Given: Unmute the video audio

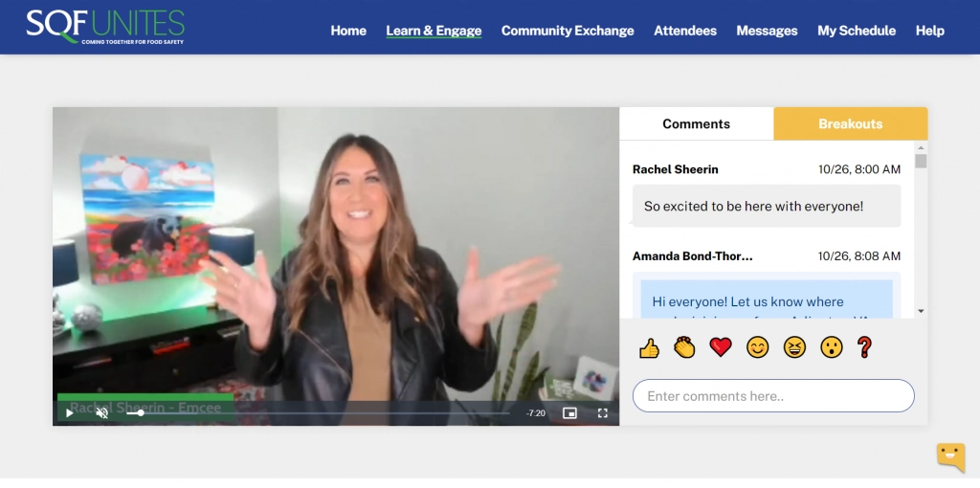Looking at the screenshot, I should [x=102, y=413].
